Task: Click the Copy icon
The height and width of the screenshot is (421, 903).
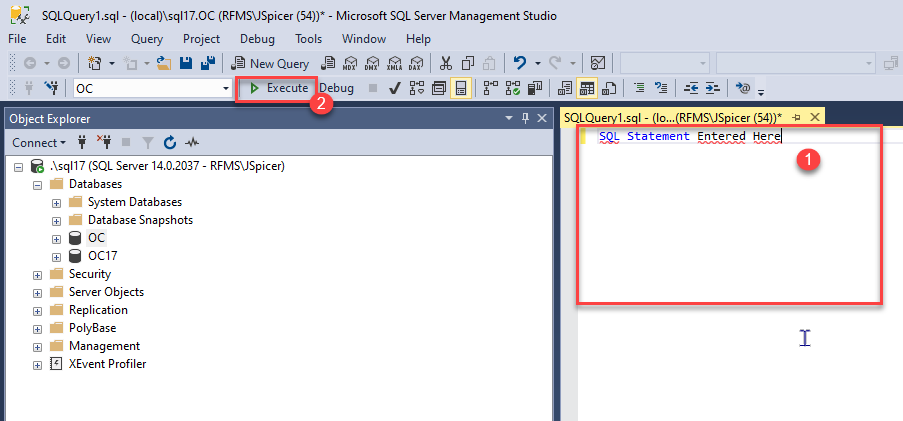Action: pyautogui.click(x=468, y=63)
